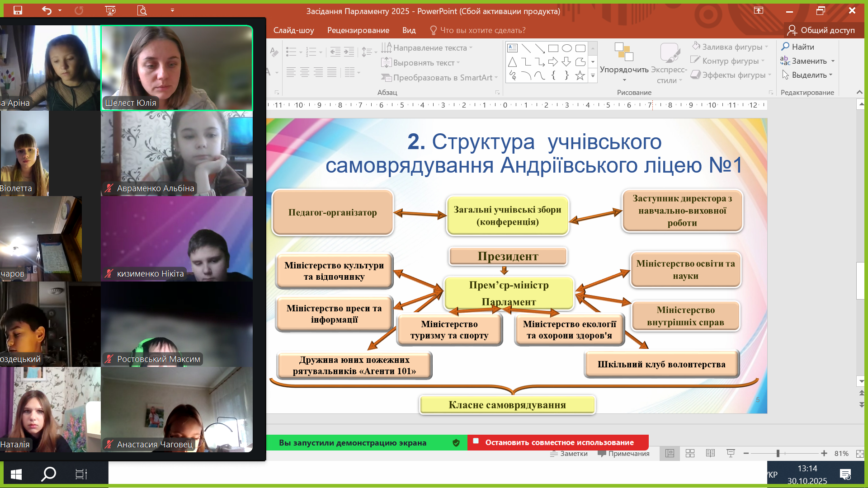Screen dimensions: 868x488
Task: Open the Вид ribbon tab
Action: [x=409, y=30]
